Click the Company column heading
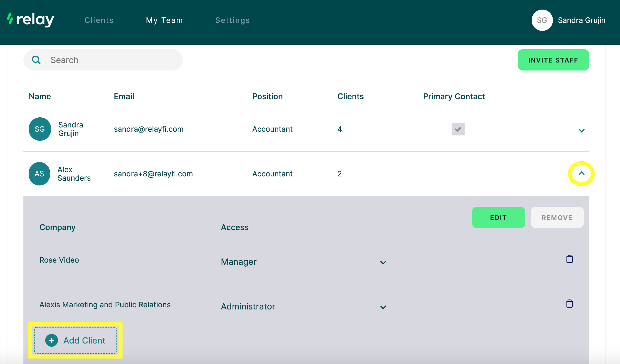Viewport: 620px width, 364px height. [57, 227]
